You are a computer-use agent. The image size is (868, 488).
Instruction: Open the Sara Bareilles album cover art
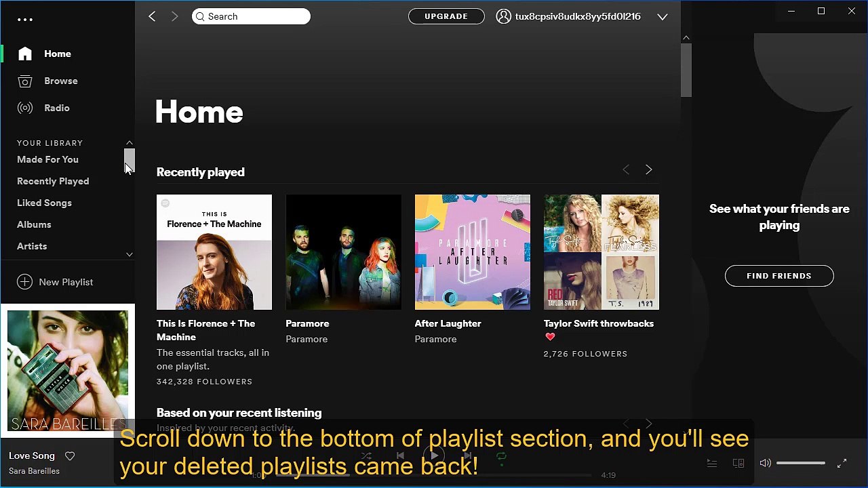(68, 371)
